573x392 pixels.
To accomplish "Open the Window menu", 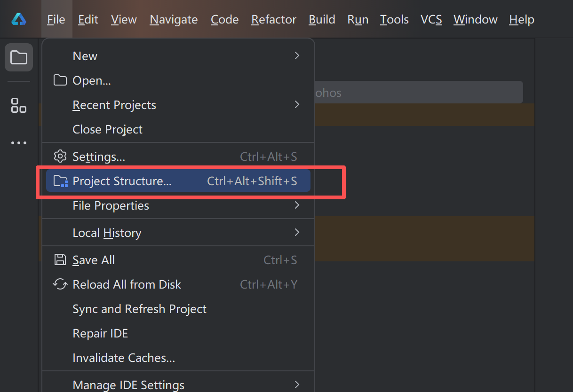I will tap(475, 19).
